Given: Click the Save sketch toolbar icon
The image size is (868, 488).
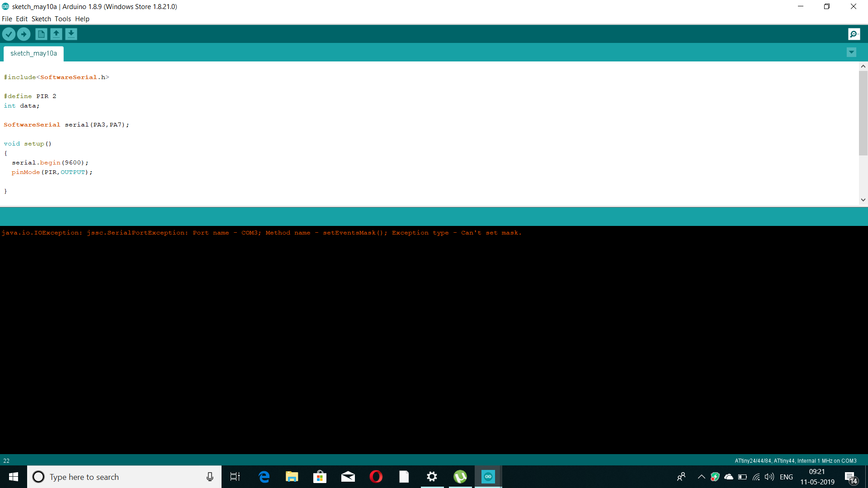Looking at the screenshot, I should 71,34.
